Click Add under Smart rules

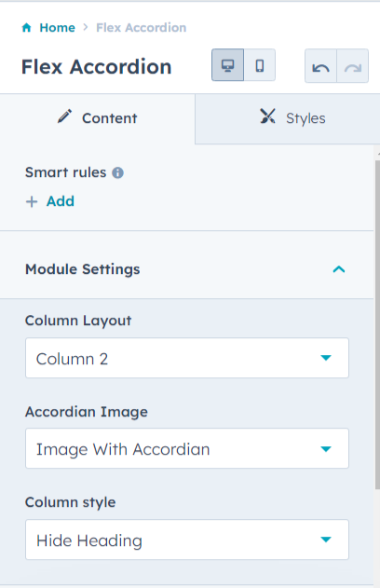coord(61,201)
